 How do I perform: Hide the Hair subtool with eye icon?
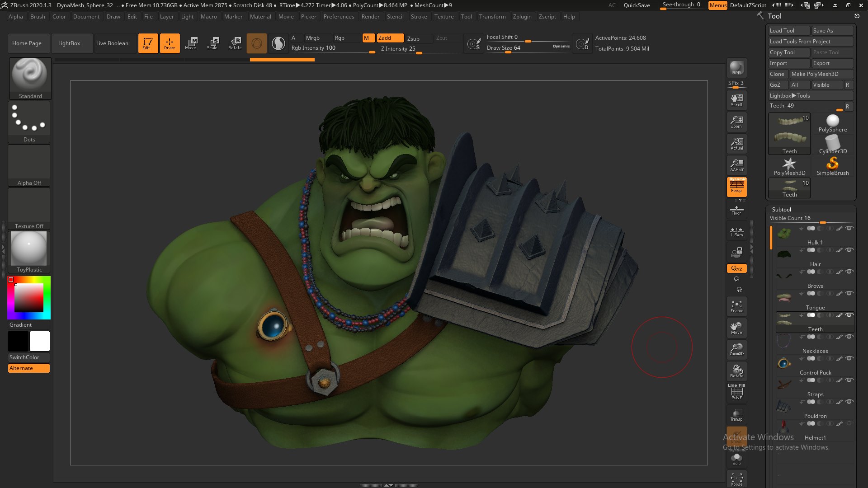click(x=849, y=250)
